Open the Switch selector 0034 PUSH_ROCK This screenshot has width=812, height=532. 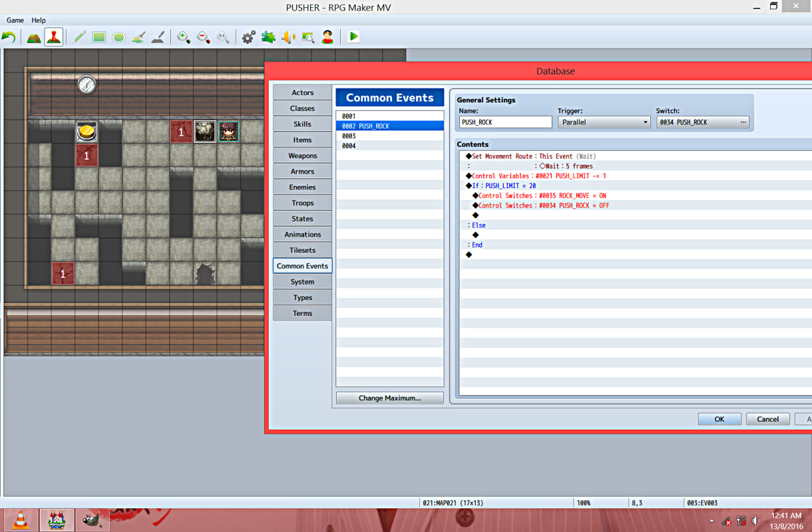click(703, 122)
